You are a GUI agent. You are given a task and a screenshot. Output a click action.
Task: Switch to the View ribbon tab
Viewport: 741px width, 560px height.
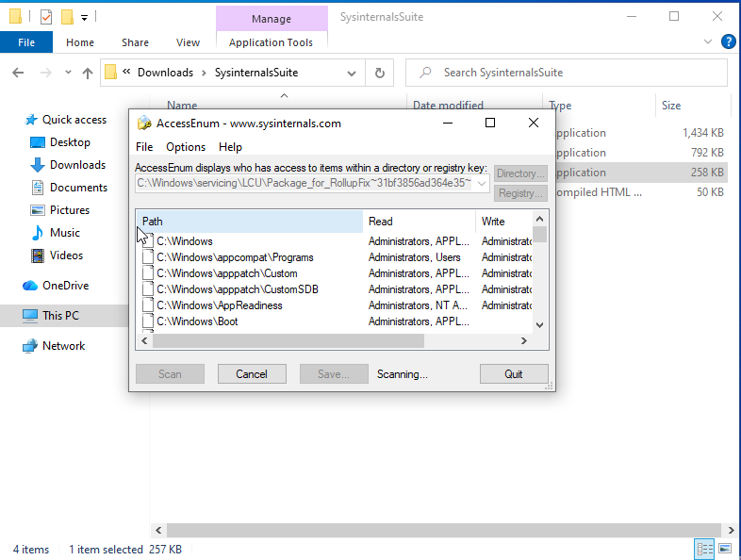pyautogui.click(x=188, y=42)
